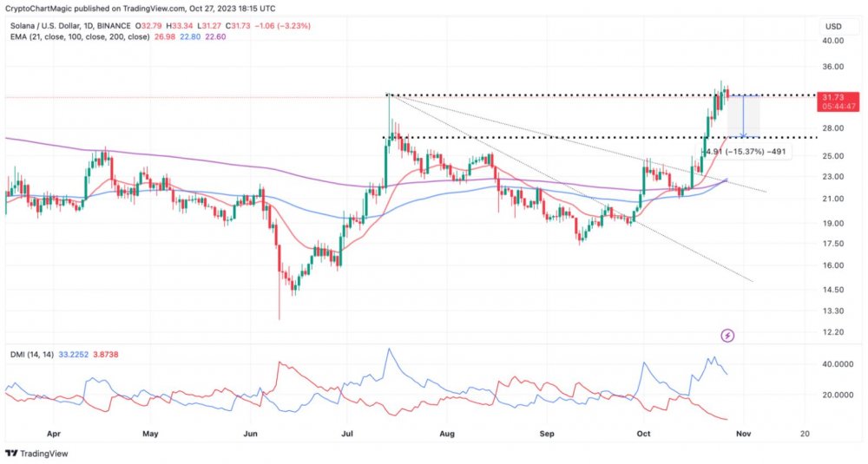This screenshot has height=464, width=868.
Task: Click the Nov label on time axis
Action: [744, 435]
